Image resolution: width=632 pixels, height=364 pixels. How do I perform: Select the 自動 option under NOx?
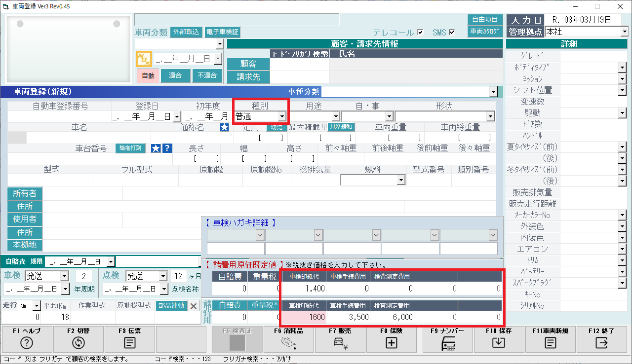[148, 75]
